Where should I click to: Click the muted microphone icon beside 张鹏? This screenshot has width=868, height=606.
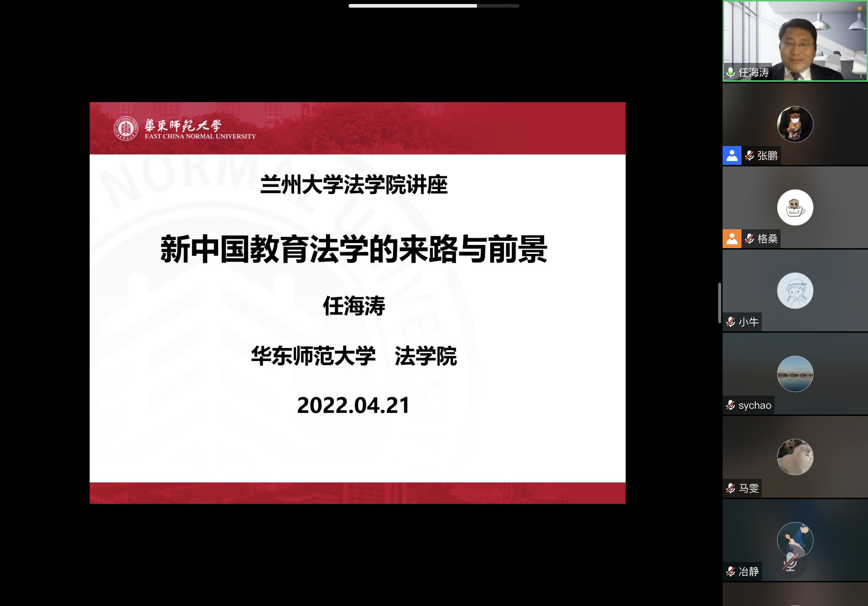pos(749,155)
